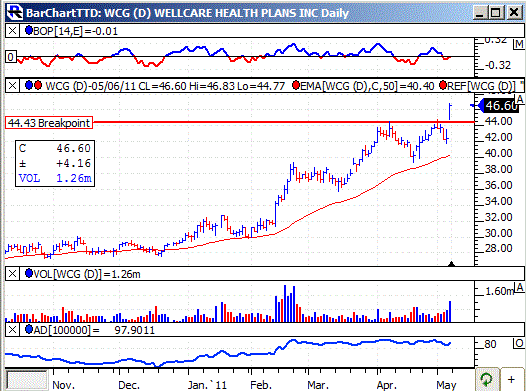Click the green refresh icon
The image size is (526, 391).
tap(486, 379)
